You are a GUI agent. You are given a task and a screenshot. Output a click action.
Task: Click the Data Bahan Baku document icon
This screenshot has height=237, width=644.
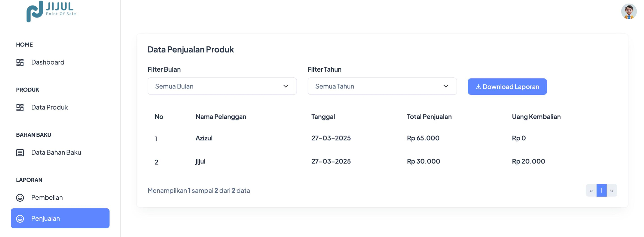(20, 153)
